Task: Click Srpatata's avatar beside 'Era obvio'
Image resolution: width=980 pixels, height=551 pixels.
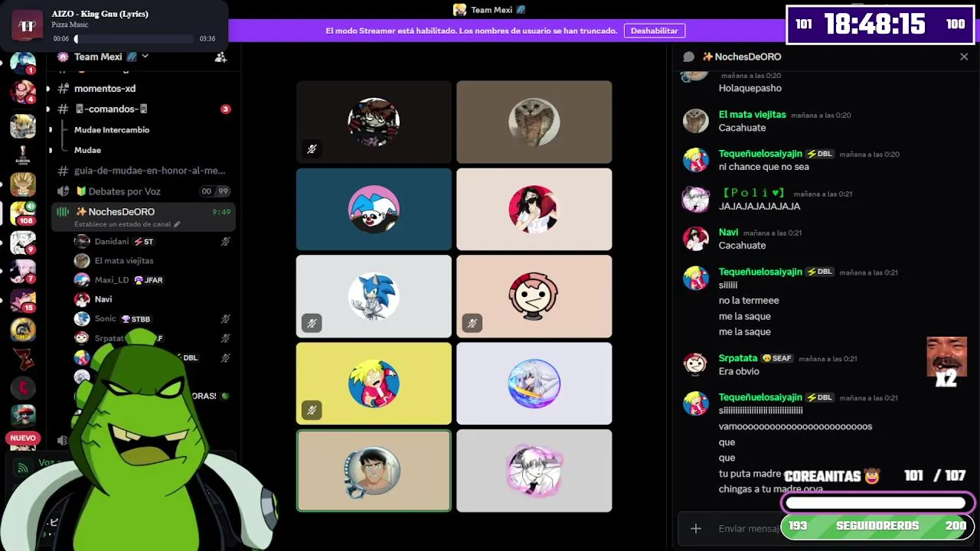Action: [696, 364]
